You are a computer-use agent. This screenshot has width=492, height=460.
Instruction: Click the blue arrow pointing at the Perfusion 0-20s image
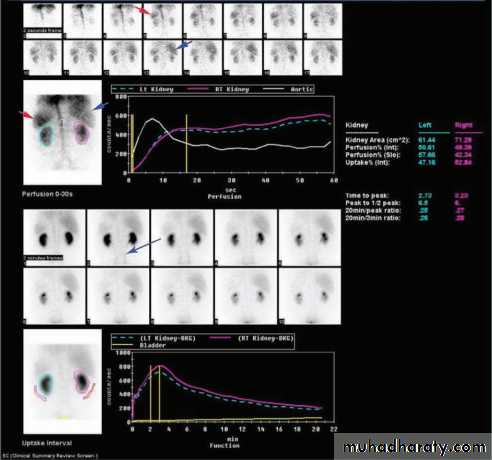(x=100, y=106)
